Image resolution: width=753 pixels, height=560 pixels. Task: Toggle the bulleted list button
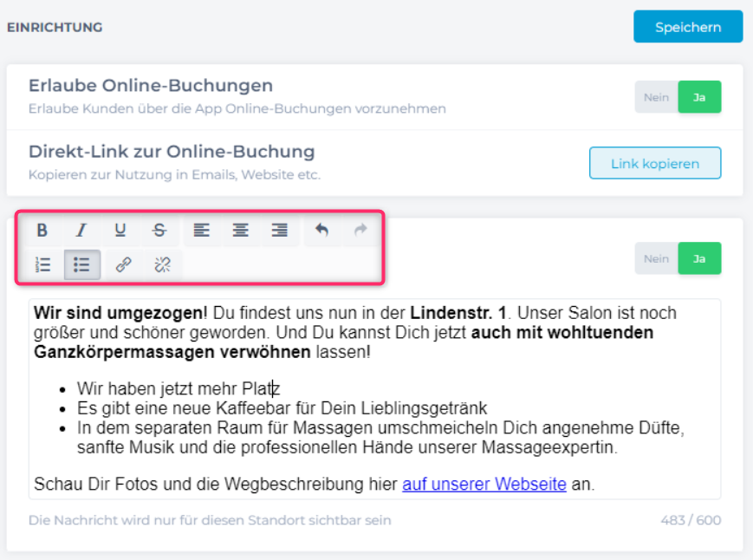(x=81, y=265)
